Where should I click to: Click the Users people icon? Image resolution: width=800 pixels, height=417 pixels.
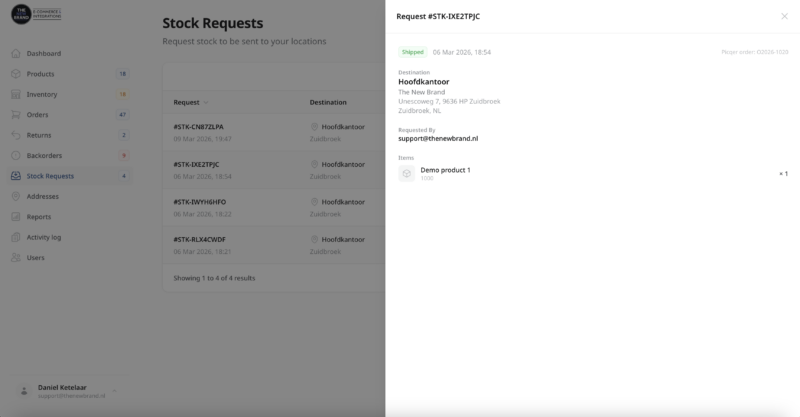pos(16,257)
